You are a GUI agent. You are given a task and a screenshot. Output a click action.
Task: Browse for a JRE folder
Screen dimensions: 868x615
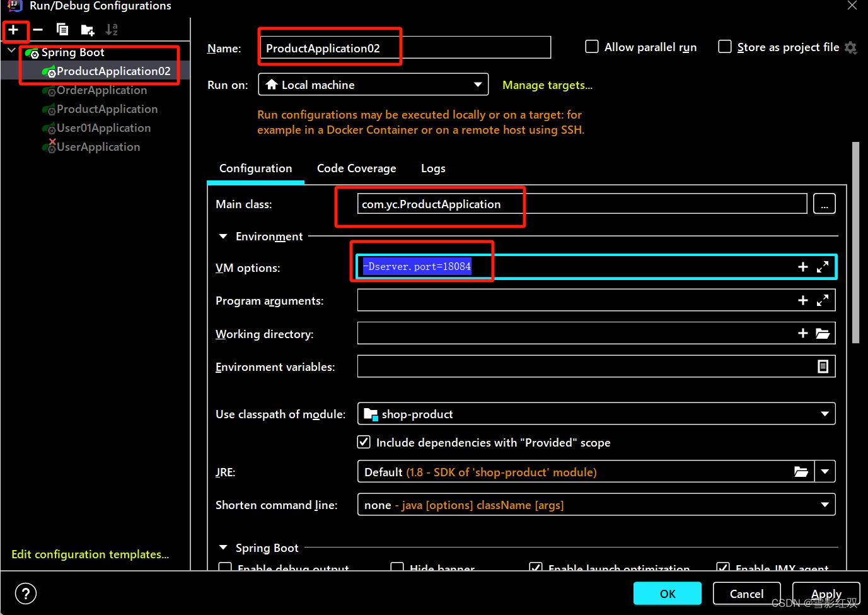click(x=801, y=471)
